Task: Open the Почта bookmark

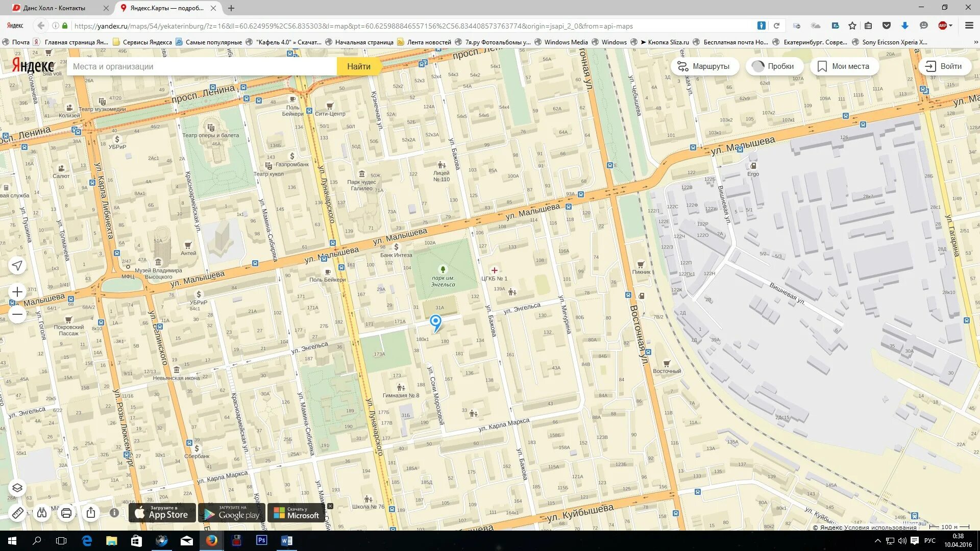Action: coord(16,42)
